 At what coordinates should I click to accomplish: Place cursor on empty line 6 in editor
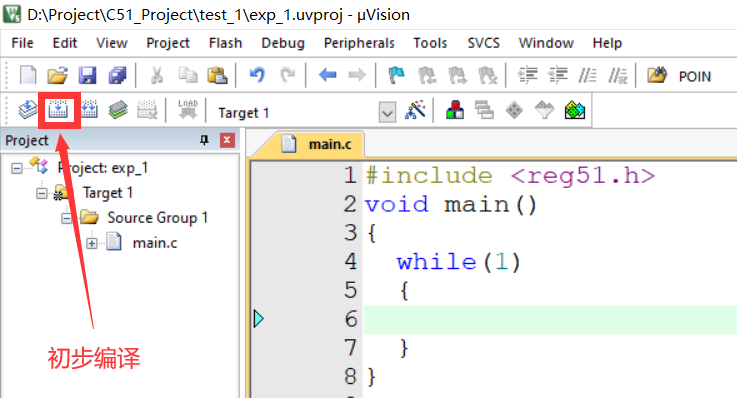coord(550,320)
